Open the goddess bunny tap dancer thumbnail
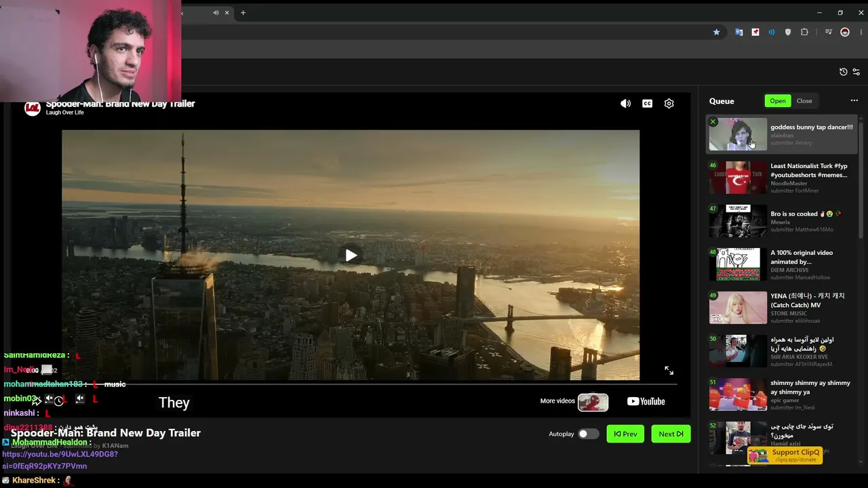This screenshot has height=488, width=868. (x=738, y=134)
